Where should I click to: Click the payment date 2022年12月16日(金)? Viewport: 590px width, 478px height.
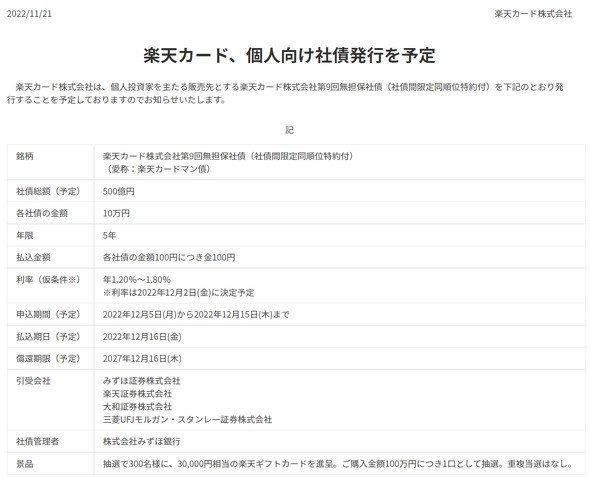(142, 337)
